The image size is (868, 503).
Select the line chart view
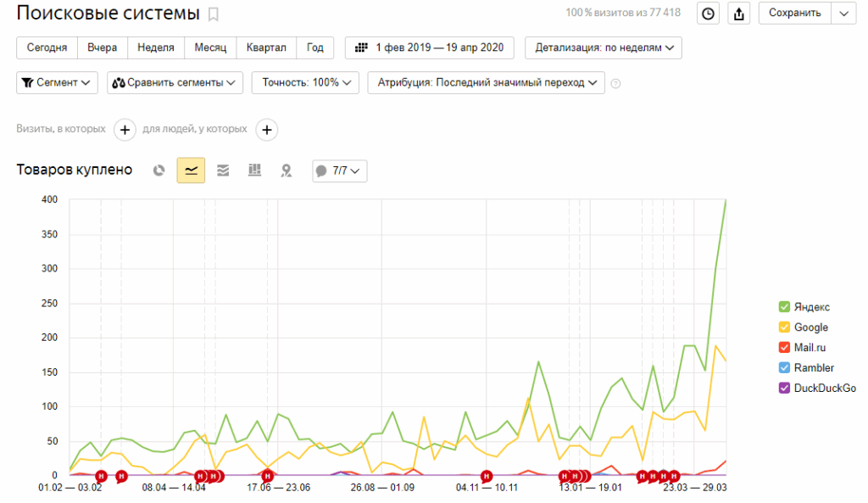191,170
